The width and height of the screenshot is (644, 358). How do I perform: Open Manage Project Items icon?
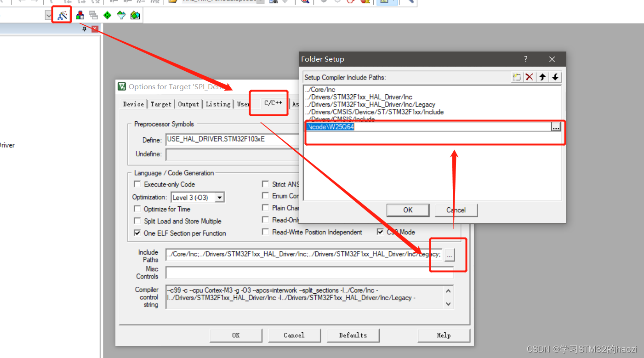tap(80, 15)
